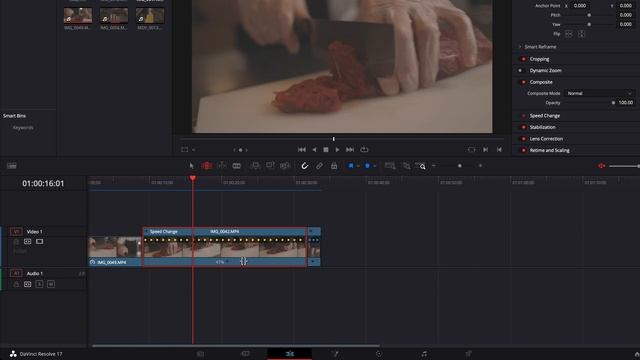Disable Video 1 track visibility
The width and height of the screenshot is (640, 360).
tap(40, 242)
